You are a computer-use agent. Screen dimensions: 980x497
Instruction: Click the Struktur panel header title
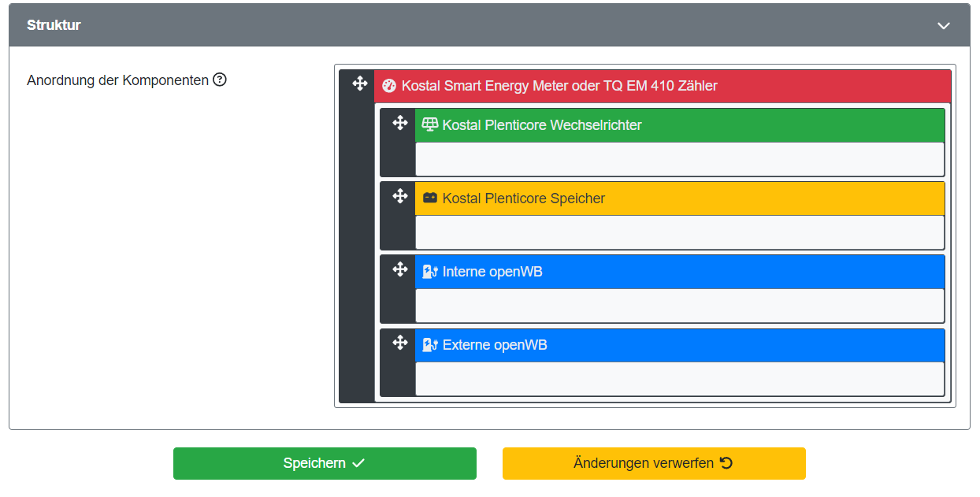[54, 25]
